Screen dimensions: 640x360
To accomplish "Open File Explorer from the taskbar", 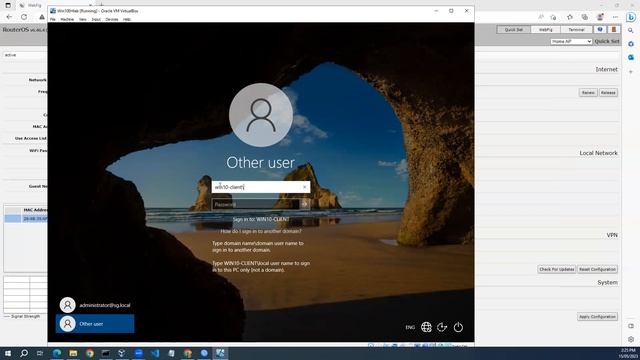I will (73, 353).
